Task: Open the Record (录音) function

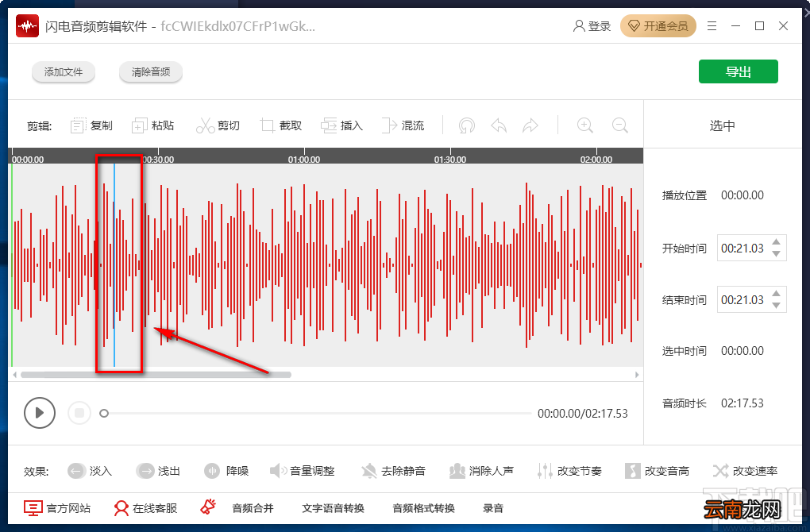Action: [493, 508]
